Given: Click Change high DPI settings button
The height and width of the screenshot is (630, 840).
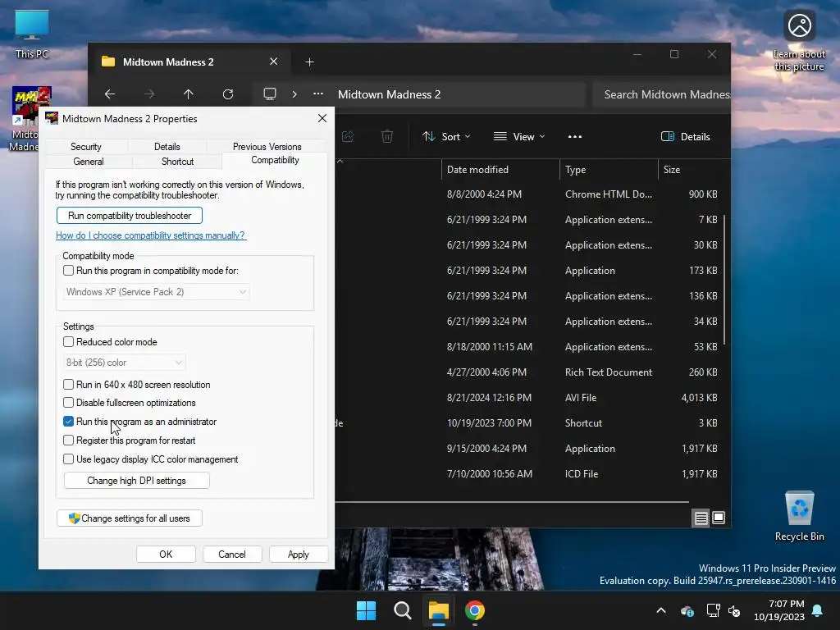Looking at the screenshot, I should point(137,481).
